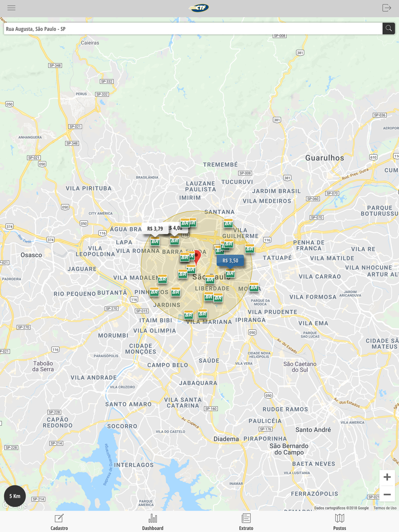Switch to the Cadastro tab
The width and height of the screenshot is (399, 532).
point(59,522)
